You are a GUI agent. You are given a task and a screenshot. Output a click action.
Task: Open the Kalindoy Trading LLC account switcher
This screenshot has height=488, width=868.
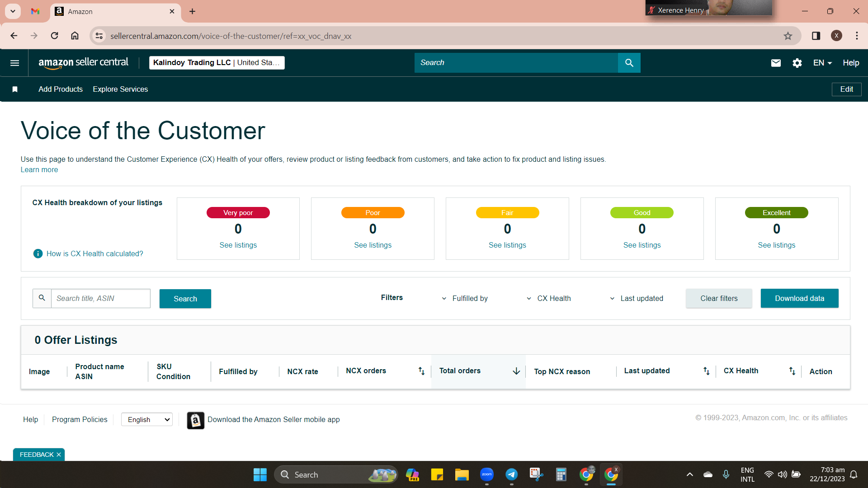(217, 63)
